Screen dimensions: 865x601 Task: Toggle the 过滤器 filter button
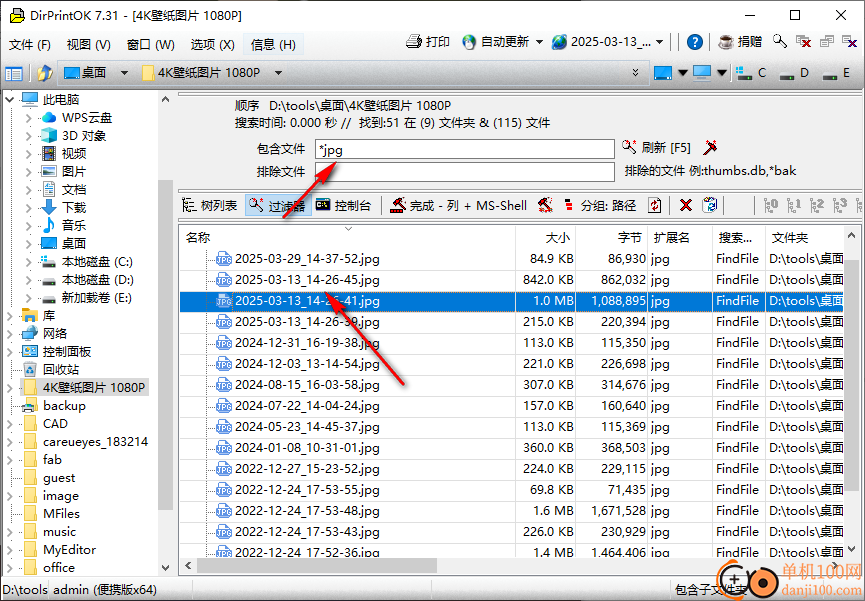pyautogui.click(x=277, y=205)
